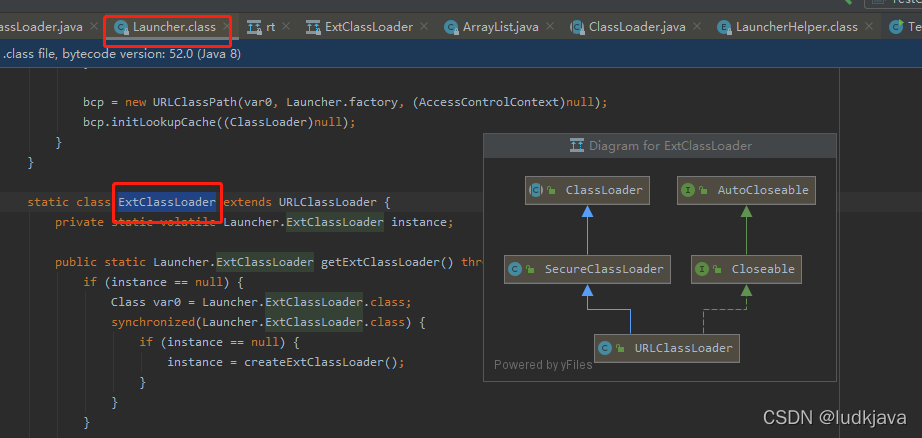Close the ClassLoader.java tab
922x438 pixels.
click(x=697, y=26)
